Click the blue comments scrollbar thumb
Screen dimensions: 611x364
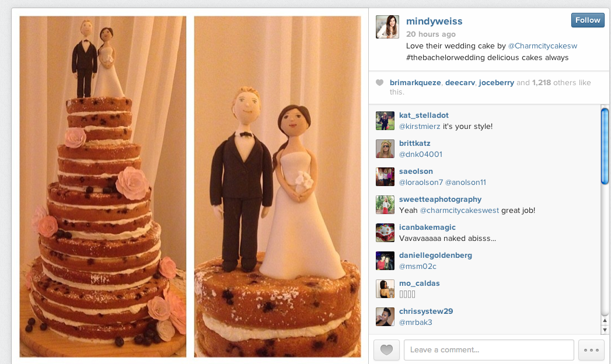[x=605, y=146]
